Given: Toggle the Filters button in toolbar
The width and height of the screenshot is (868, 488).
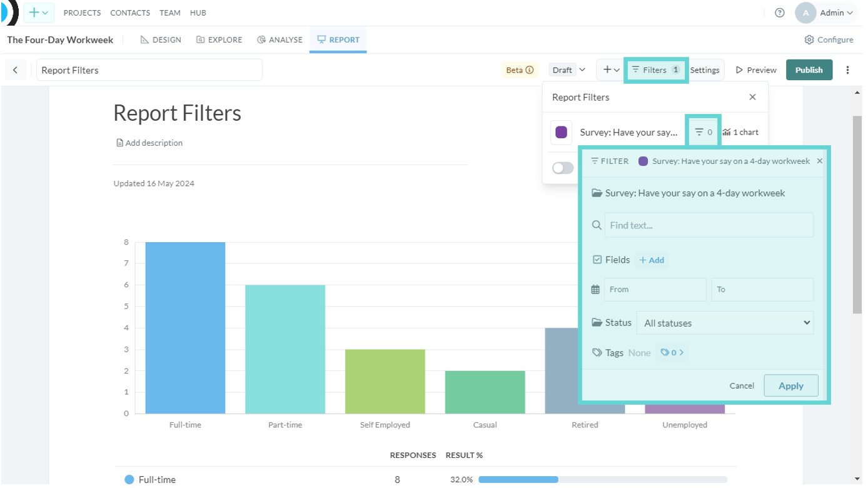Looking at the screenshot, I should (656, 70).
